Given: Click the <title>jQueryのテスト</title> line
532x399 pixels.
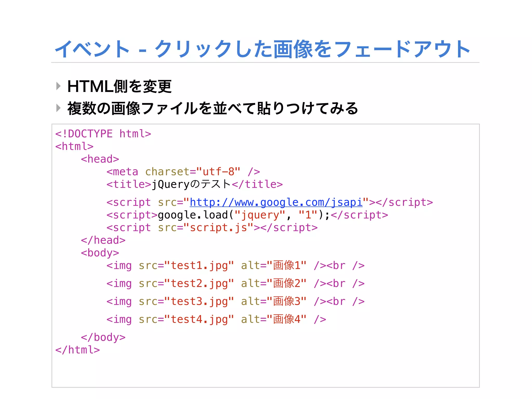Looking at the screenshot, I should pos(195,184).
